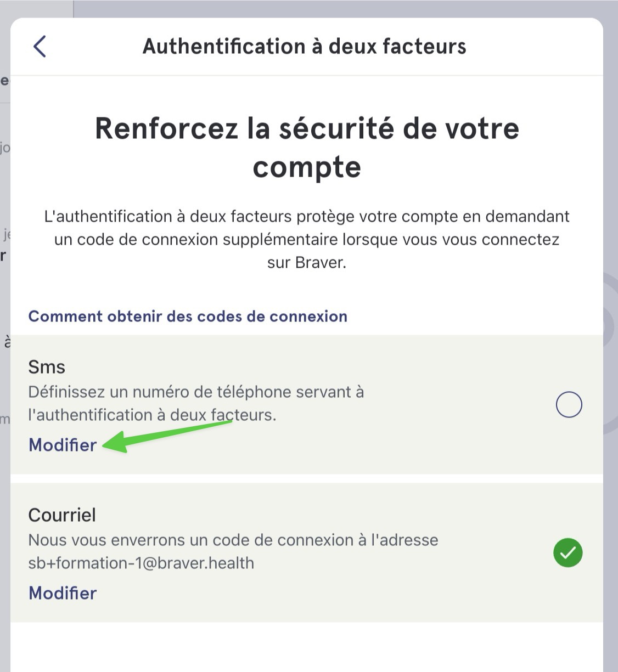Click Comment obtenir des codes de connexion label
The image size is (618, 672).
coord(188,317)
